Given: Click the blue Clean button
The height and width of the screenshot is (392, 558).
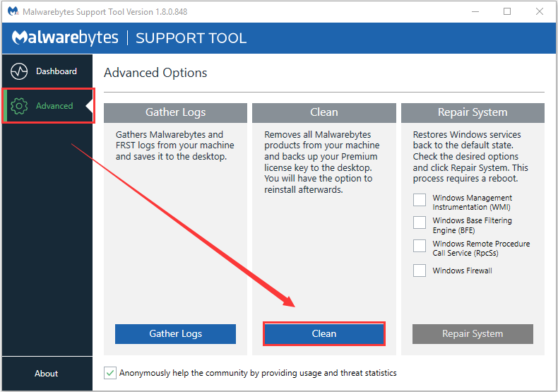Looking at the screenshot, I should coord(323,333).
